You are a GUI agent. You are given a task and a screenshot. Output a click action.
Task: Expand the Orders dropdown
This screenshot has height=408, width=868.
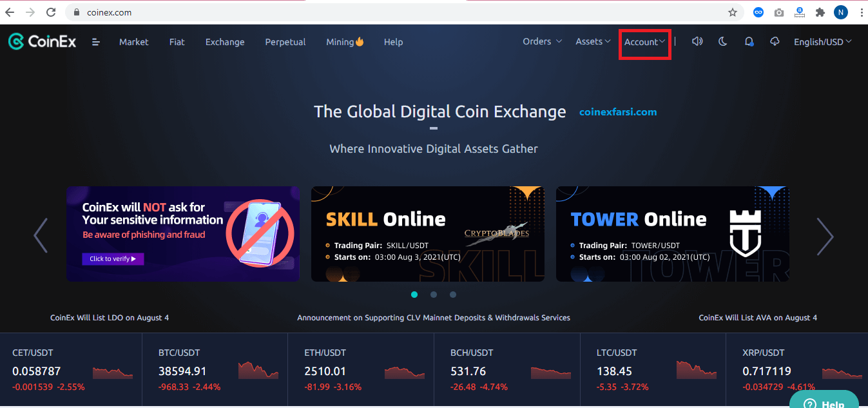click(542, 41)
